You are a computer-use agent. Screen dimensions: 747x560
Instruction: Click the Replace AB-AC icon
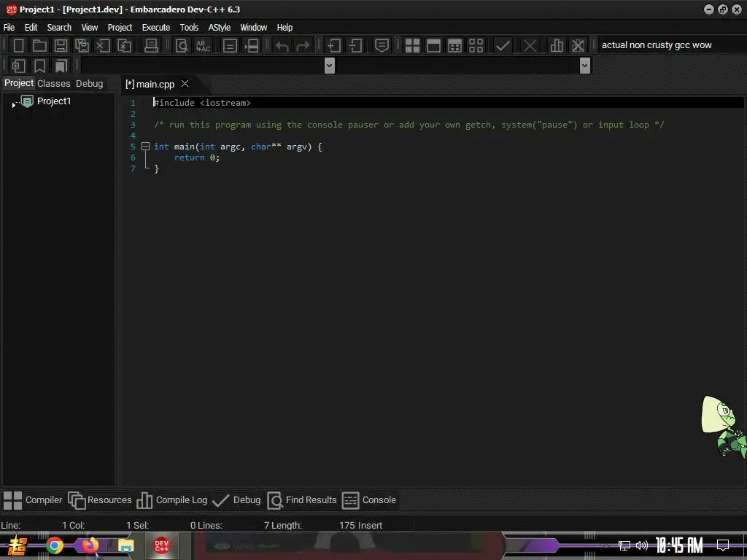coord(203,46)
